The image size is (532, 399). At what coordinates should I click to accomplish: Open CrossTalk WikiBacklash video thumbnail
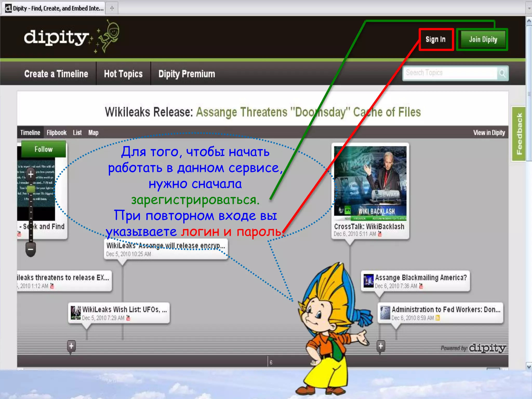pos(370,183)
